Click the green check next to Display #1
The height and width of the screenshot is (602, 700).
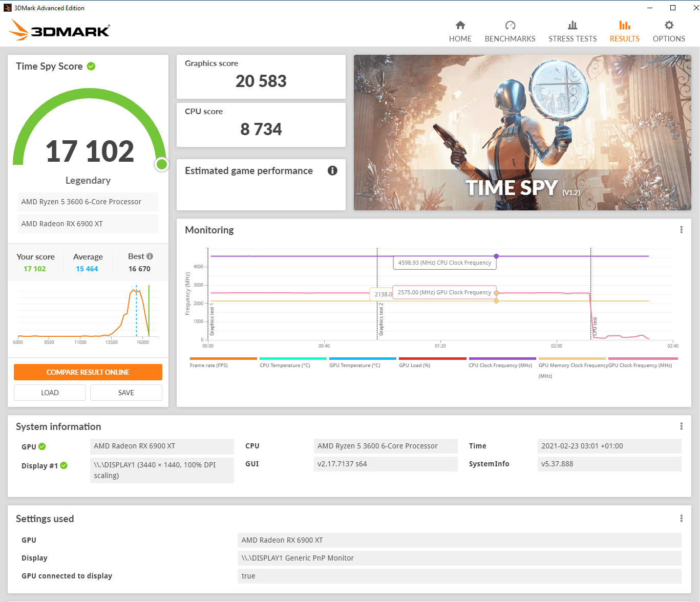[x=63, y=465]
